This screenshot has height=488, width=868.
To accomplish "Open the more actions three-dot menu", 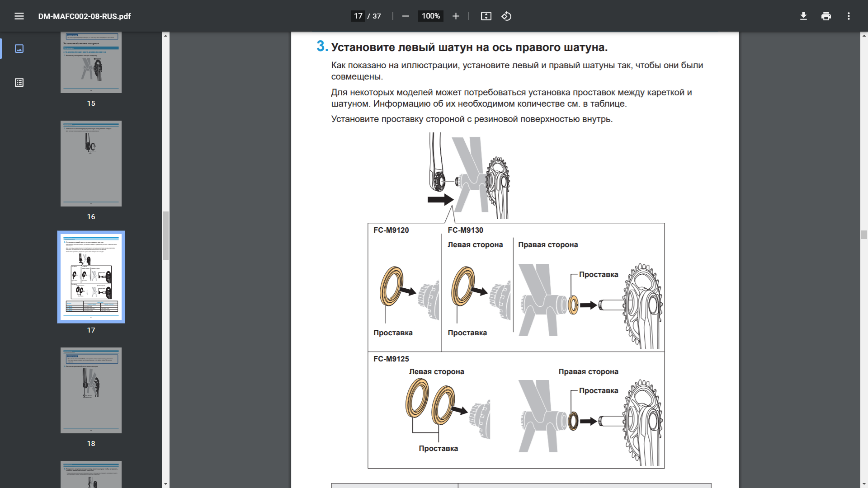I will (849, 16).
